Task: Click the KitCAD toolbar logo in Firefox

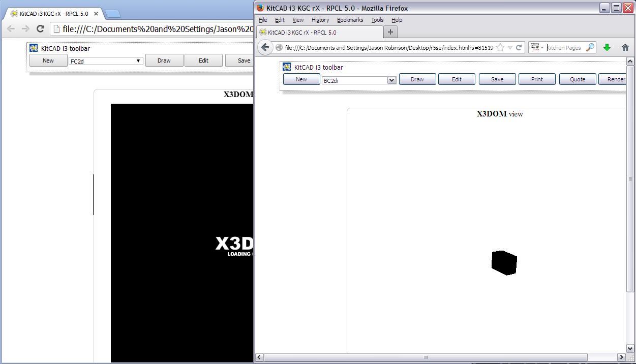Action: [x=287, y=67]
